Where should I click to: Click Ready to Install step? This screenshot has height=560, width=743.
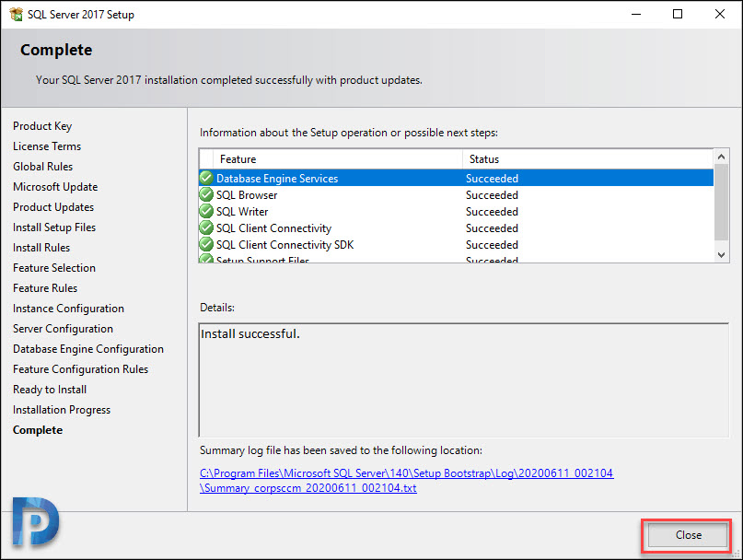[50, 390]
